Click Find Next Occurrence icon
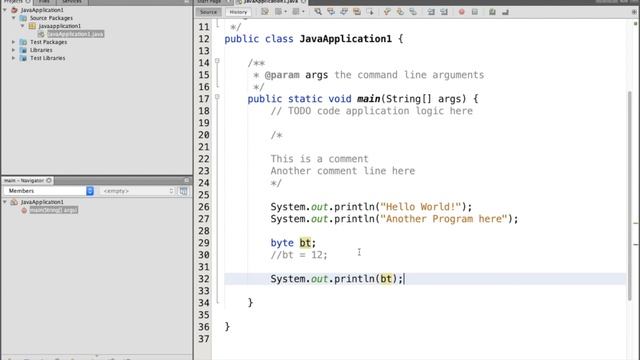This screenshot has height=360, width=640. pos(344,12)
